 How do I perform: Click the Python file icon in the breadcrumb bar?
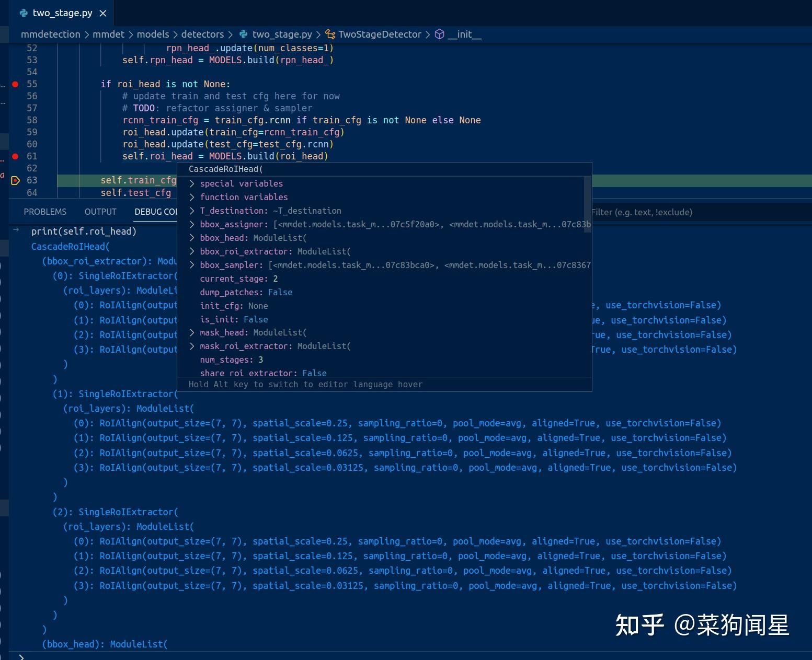tap(242, 34)
